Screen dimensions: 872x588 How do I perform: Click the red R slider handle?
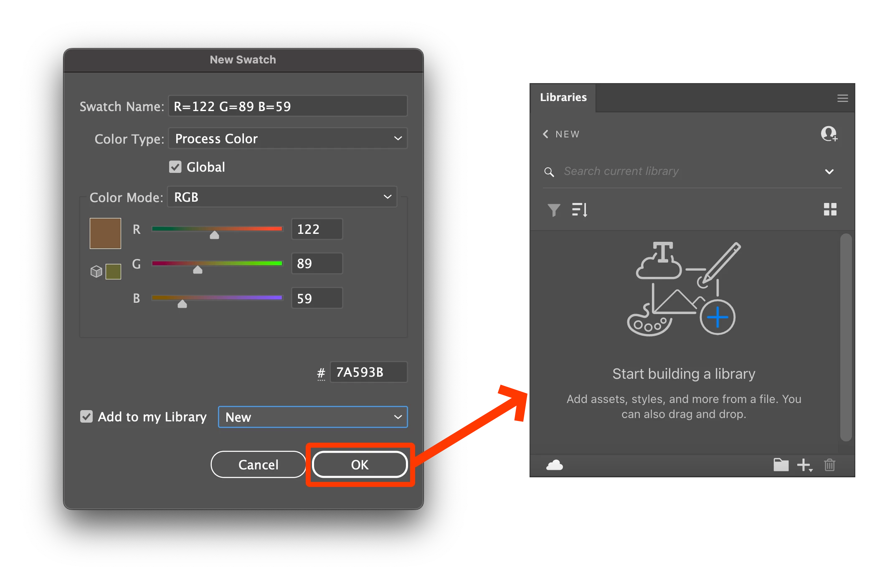[214, 235]
